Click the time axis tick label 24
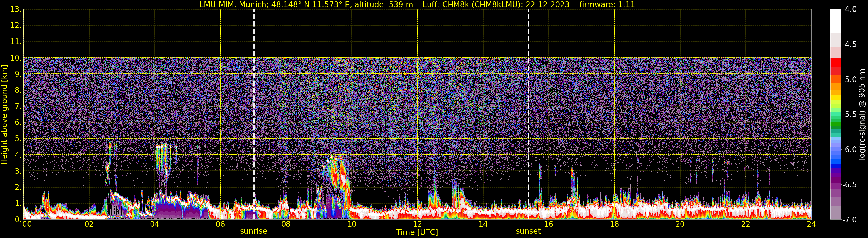This screenshot has width=868, height=238. tap(811, 224)
